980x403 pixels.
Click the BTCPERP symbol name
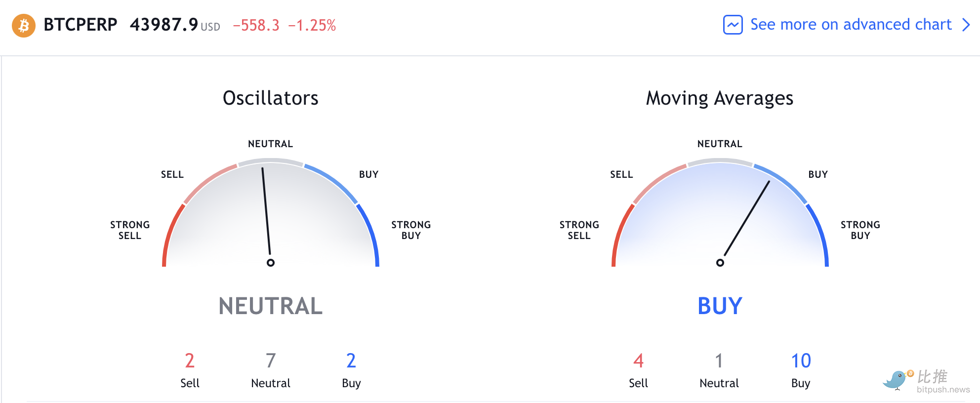pyautogui.click(x=81, y=25)
